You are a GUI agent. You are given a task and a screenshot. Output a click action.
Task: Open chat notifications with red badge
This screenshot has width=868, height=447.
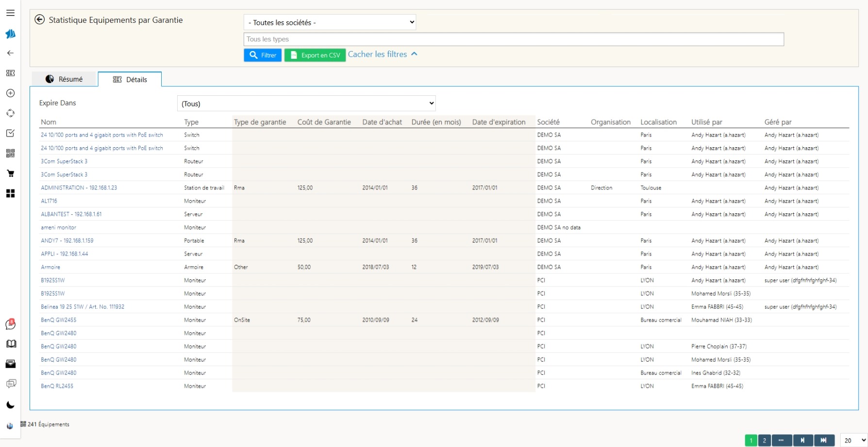(10, 324)
